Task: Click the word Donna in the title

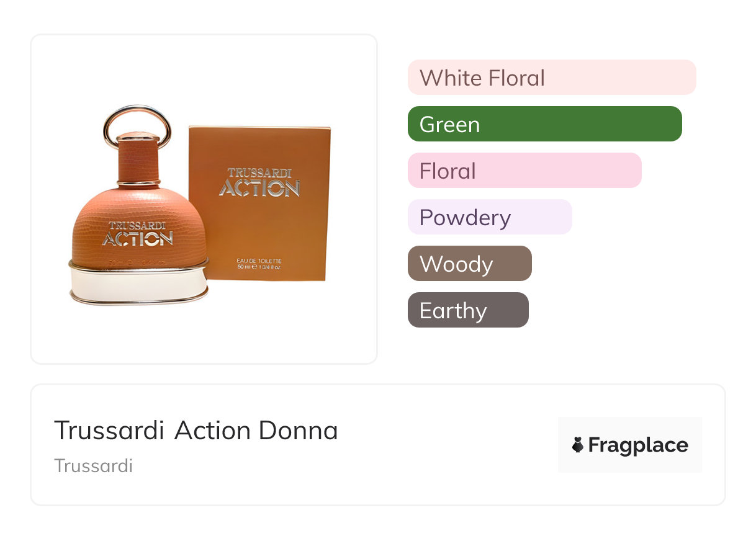Action: pyautogui.click(x=298, y=431)
